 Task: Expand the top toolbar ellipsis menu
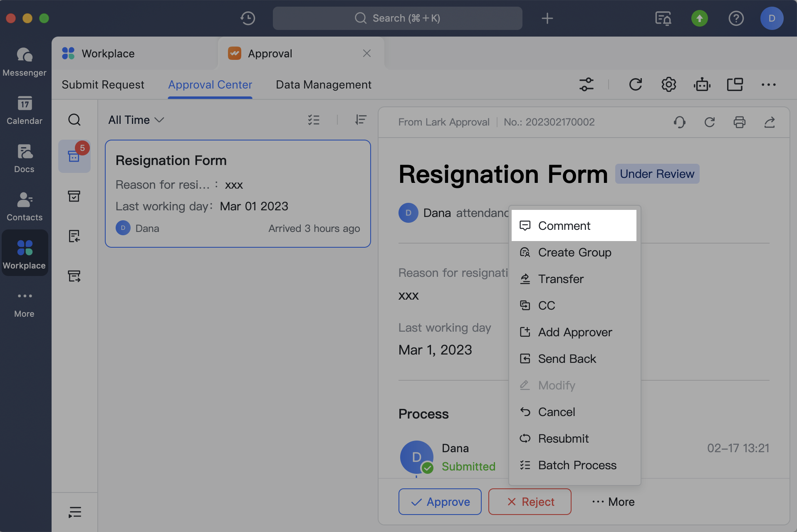pyautogui.click(x=768, y=85)
